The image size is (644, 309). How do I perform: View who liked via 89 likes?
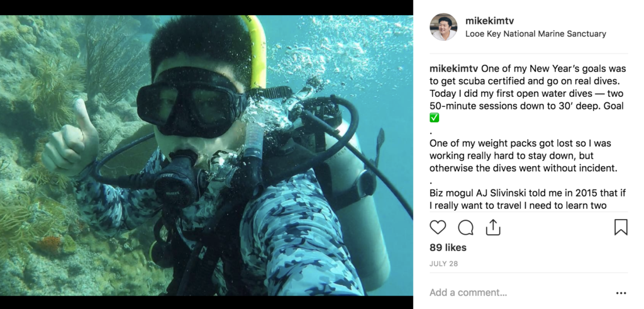click(448, 248)
